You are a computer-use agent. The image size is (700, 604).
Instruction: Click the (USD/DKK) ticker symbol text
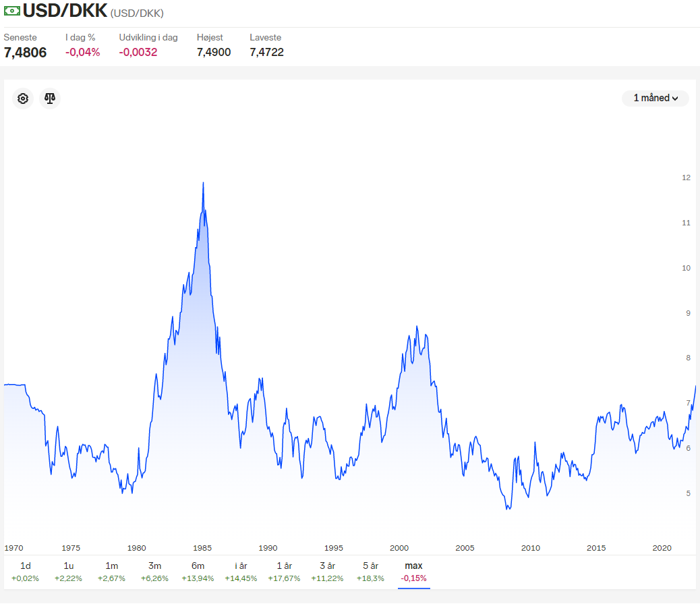coord(137,13)
